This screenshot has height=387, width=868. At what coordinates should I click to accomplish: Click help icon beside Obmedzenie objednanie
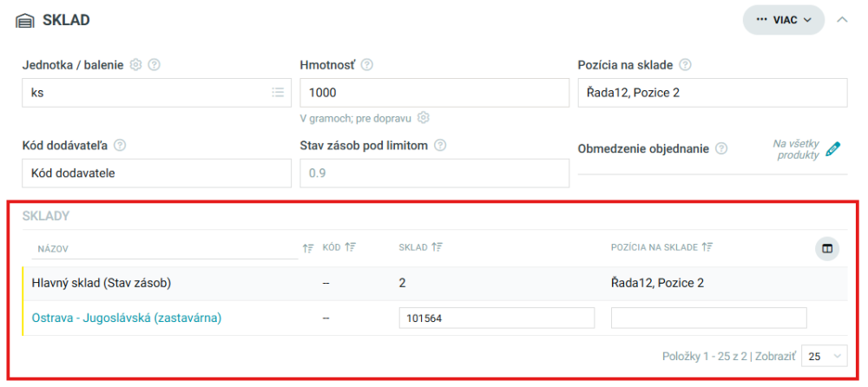tap(720, 149)
